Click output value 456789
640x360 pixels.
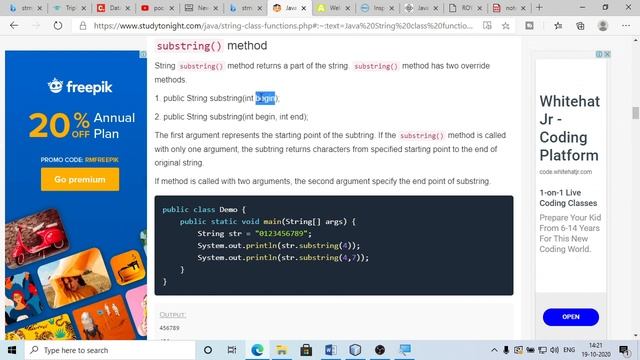pos(169,328)
